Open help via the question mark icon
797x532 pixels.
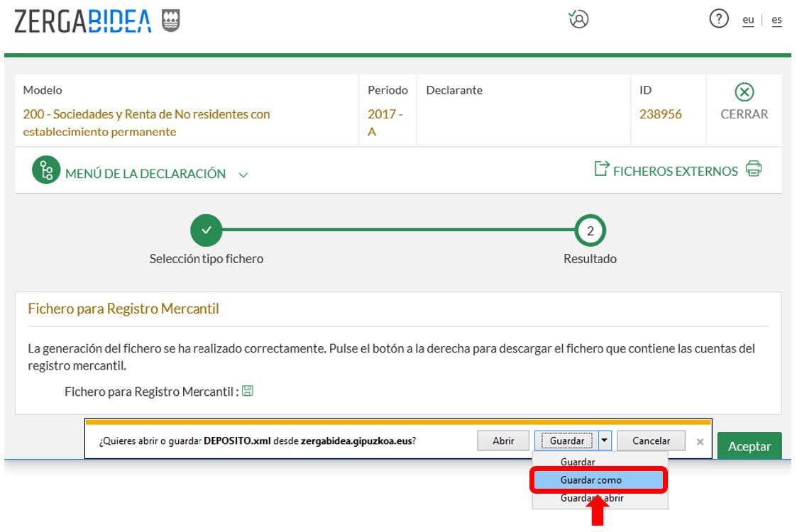(x=719, y=19)
